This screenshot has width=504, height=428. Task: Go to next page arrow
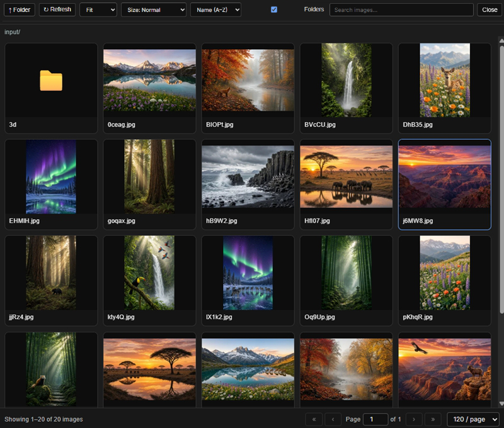point(414,419)
